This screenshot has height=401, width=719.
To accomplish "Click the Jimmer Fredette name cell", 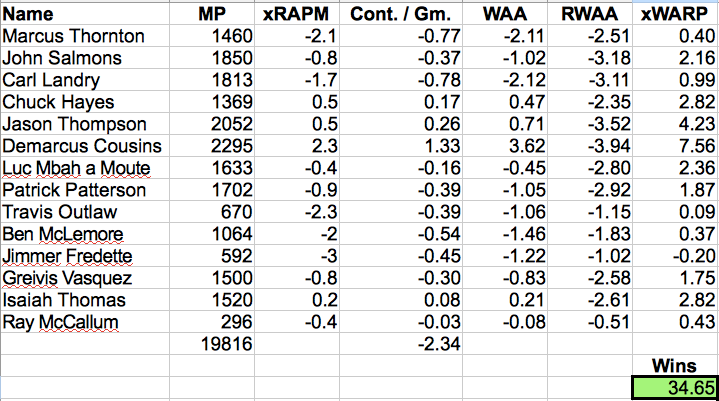I will [85, 256].
